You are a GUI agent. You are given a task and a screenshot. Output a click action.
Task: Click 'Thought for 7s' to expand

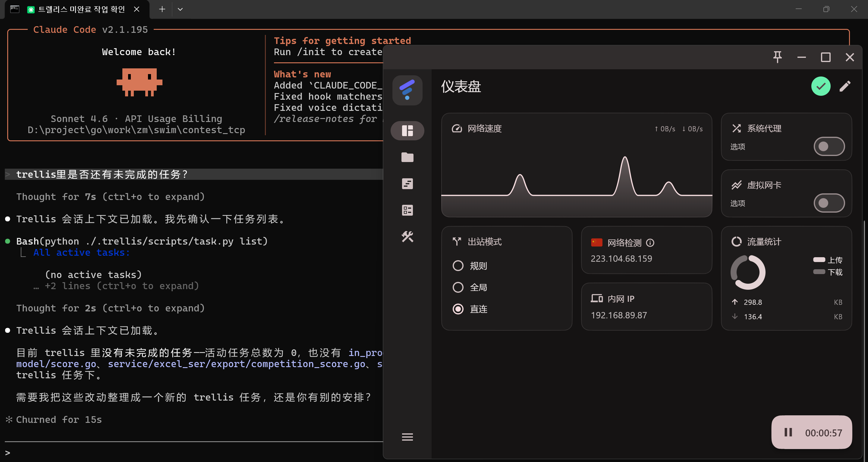coord(110,197)
